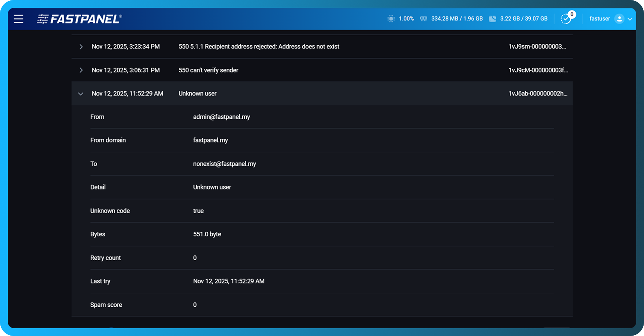
Task: Expand the 550 can't verify sender entry
Action: point(81,70)
